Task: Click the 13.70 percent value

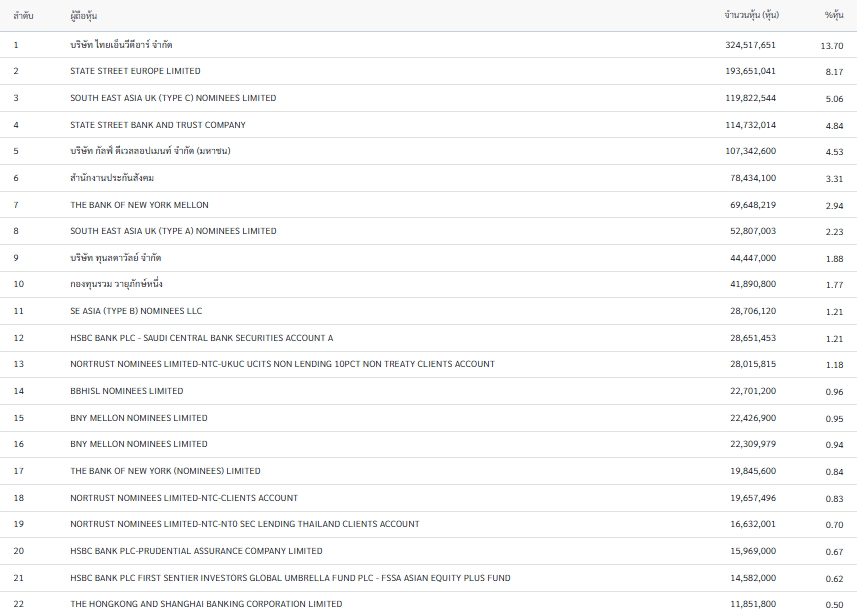Action: [x=831, y=46]
